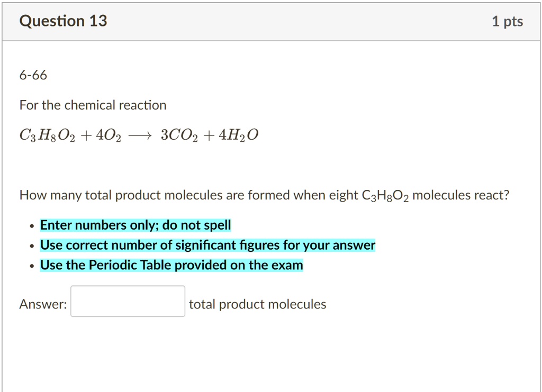Click the "How many total product molecules" sentence
This screenshot has width=542, height=392.
pos(159,196)
